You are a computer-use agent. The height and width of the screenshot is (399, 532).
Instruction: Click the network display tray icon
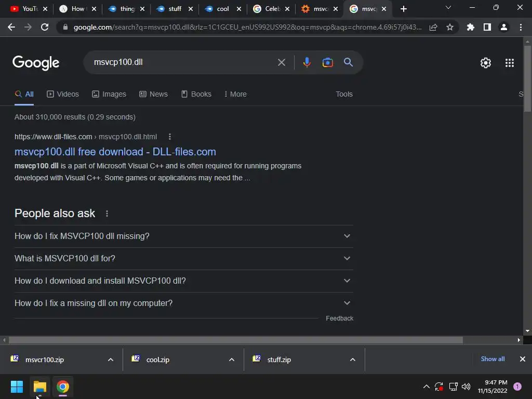point(453,387)
